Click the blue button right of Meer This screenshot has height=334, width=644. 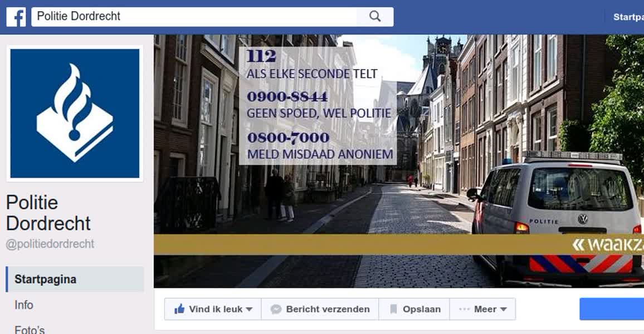tap(611, 310)
